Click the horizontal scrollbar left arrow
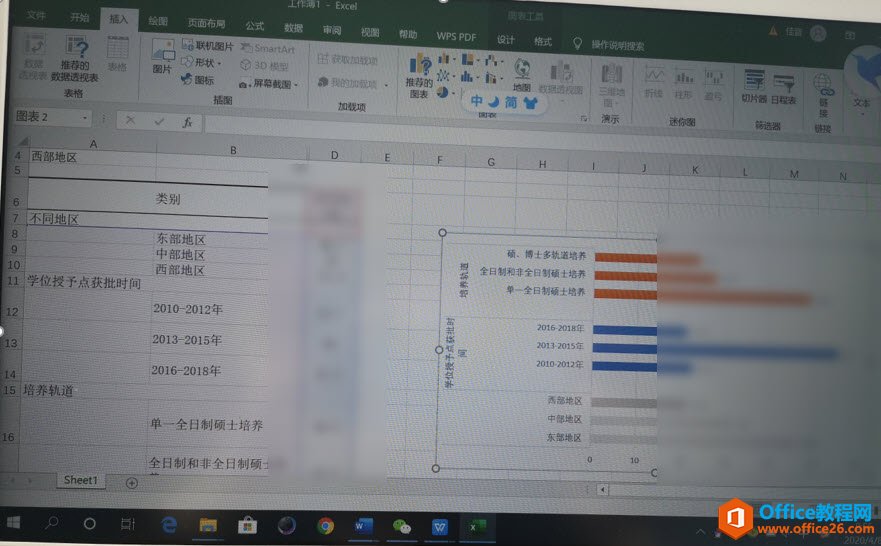Image resolution: width=881 pixels, height=546 pixels. pyautogui.click(x=602, y=489)
